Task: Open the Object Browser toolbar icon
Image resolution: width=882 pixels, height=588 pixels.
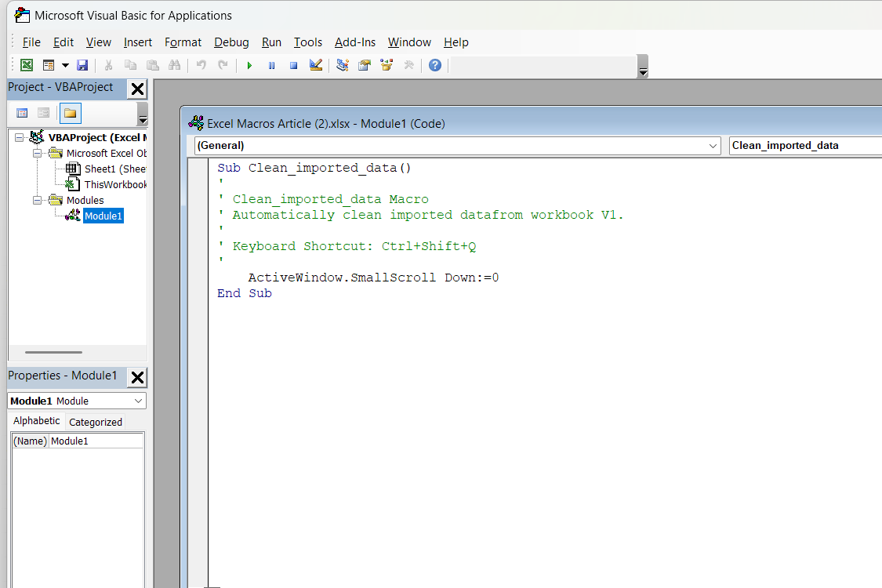Action: coord(387,65)
